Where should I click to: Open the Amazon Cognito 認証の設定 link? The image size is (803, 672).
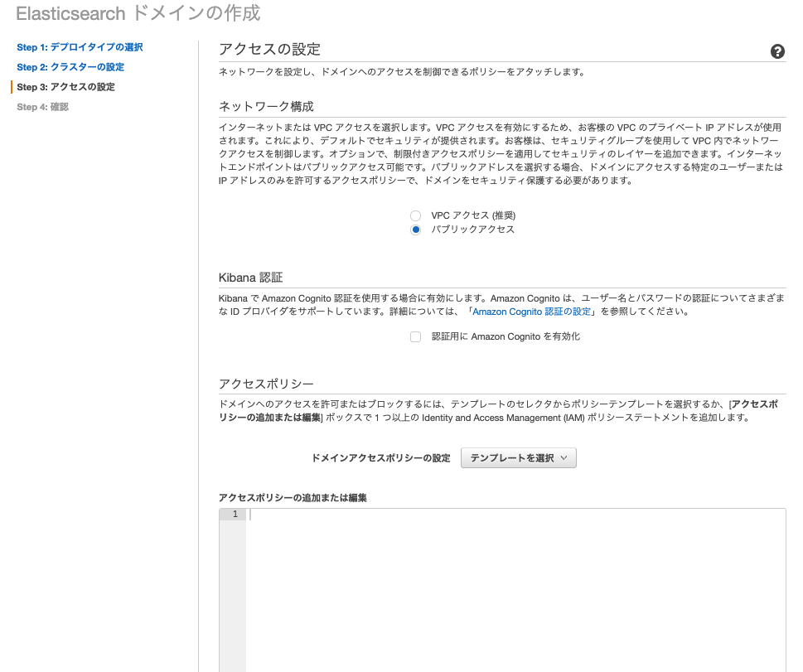click(x=531, y=312)
